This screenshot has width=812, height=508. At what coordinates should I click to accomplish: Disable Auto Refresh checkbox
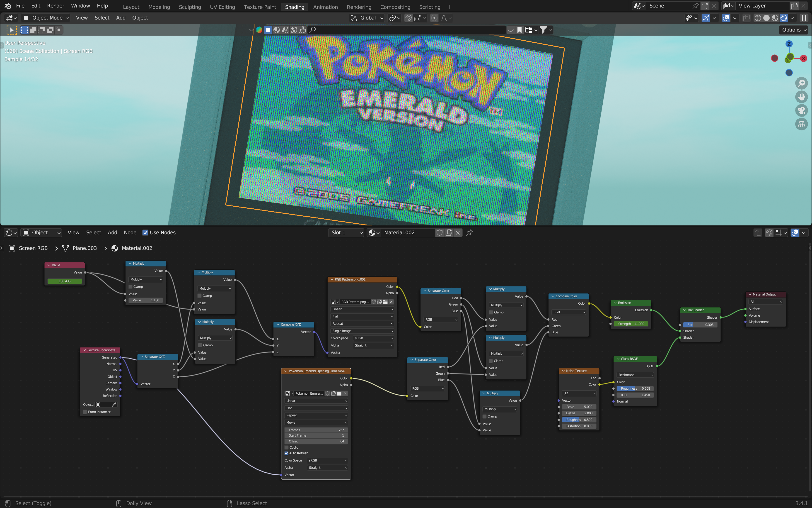pyautogui.click(x=287, y=453)
